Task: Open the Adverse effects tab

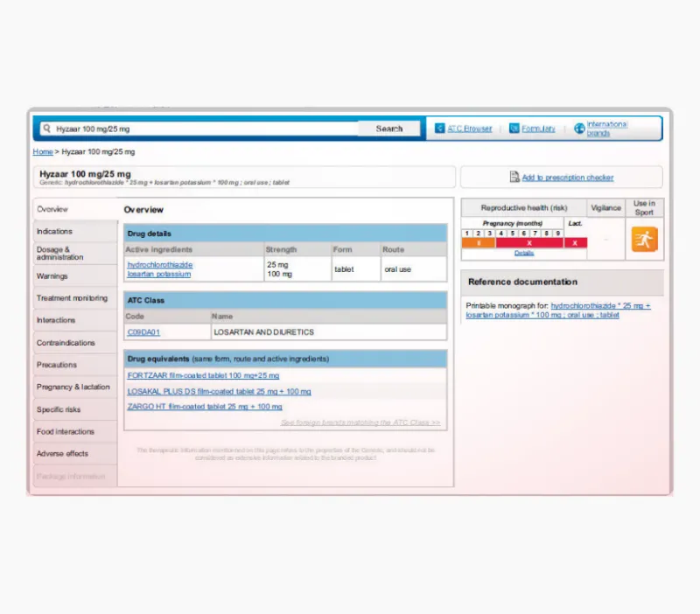Action: click(x=75, y=453)
